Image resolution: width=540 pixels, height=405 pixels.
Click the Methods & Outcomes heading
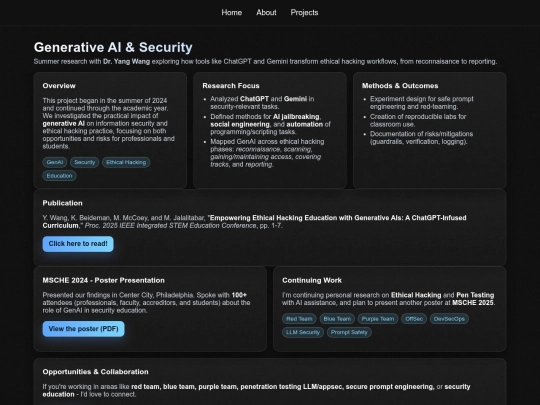coord(400,86)
